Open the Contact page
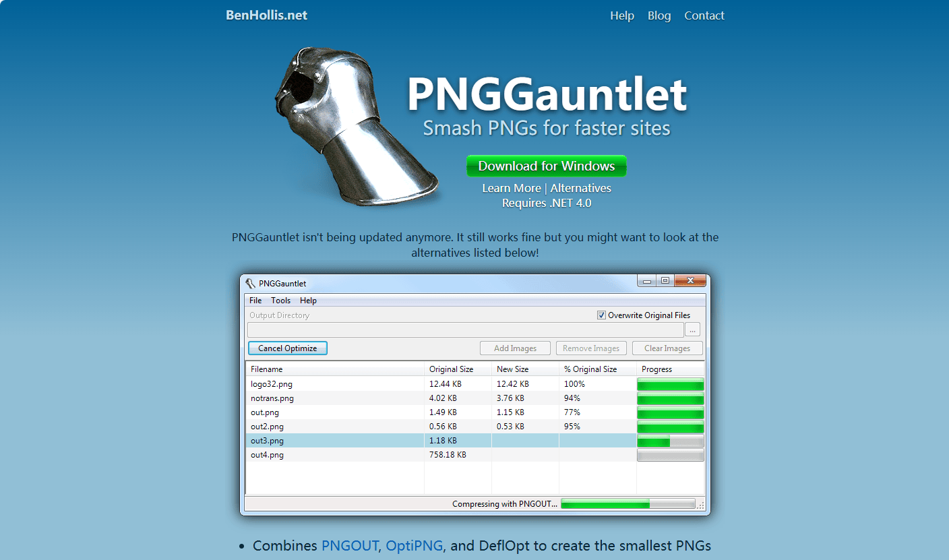 [704, 15]
